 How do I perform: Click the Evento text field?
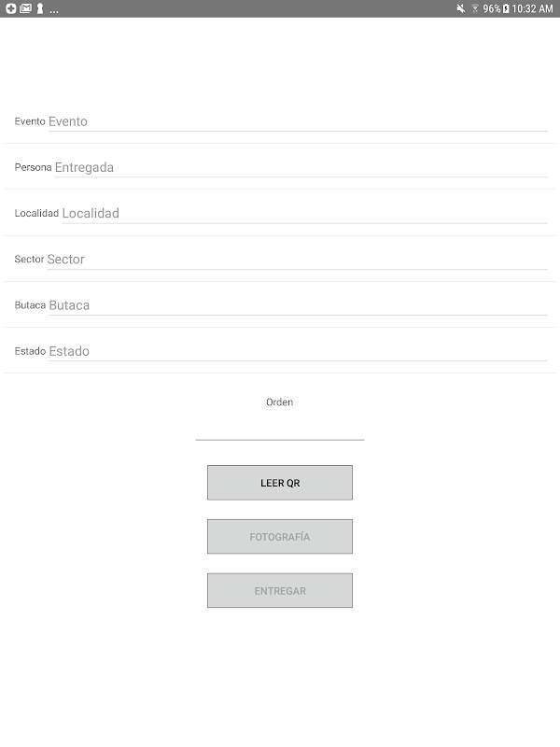[297, 121]
